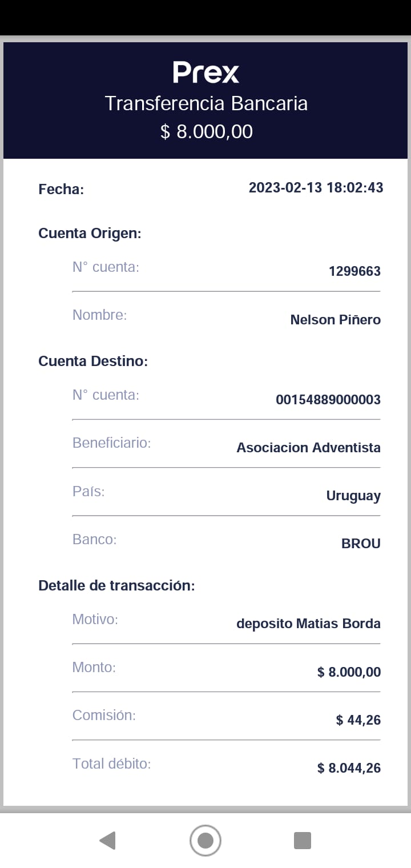Tap the Android back navigation icon

[x=107, y=841]
